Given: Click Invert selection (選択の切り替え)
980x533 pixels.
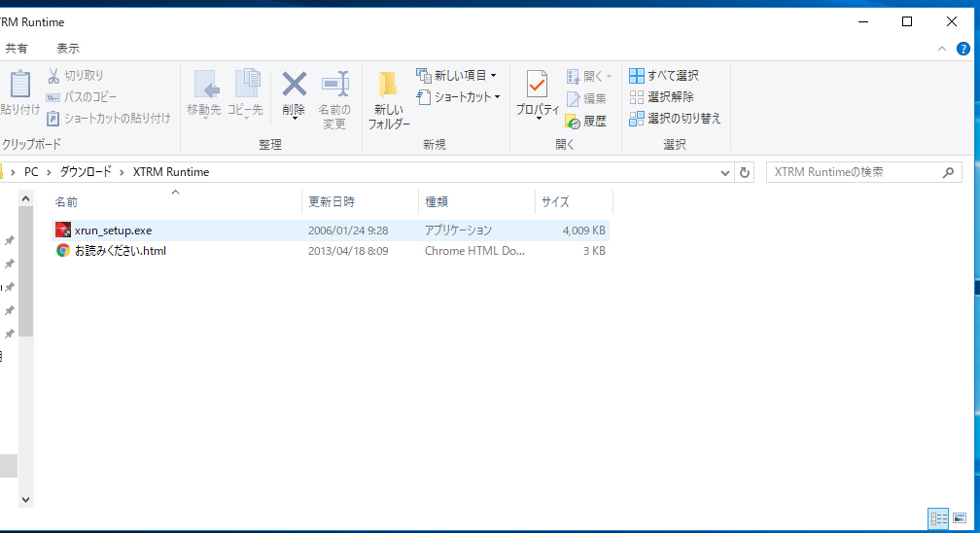Looking at the screenshot, I should tap(676, 119).
